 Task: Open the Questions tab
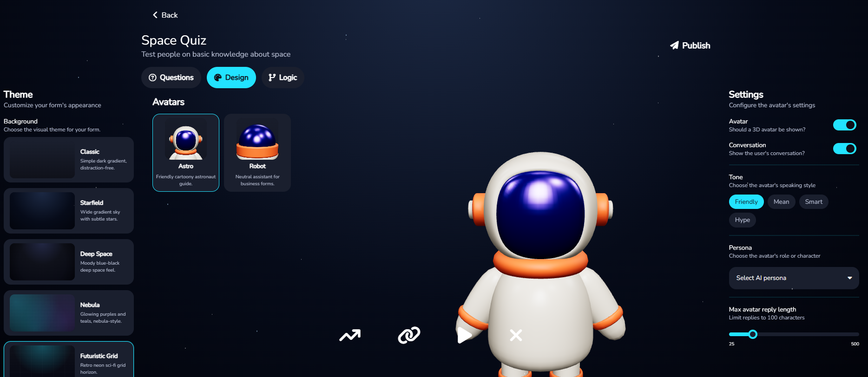point(171,78)
